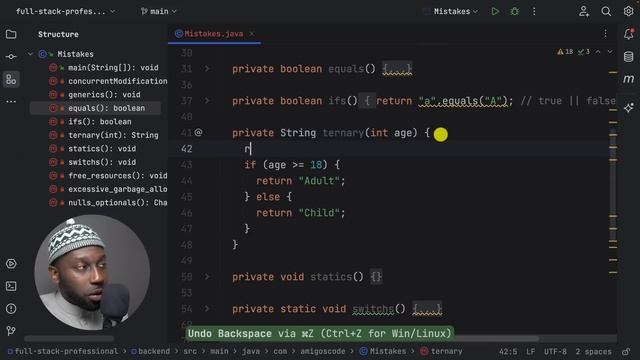
Task: Expand the folded statics() method
Action: pos(207,277)
